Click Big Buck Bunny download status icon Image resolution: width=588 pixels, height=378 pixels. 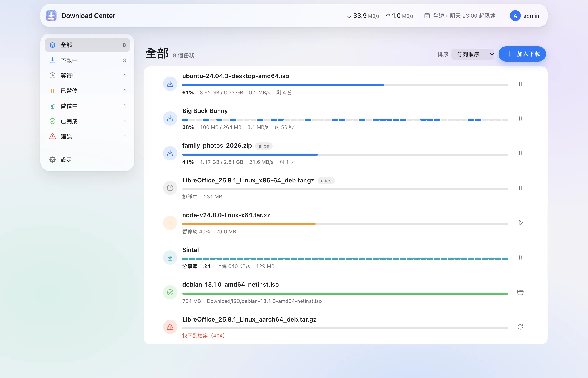pyautogui.click(x=170, y=119)
